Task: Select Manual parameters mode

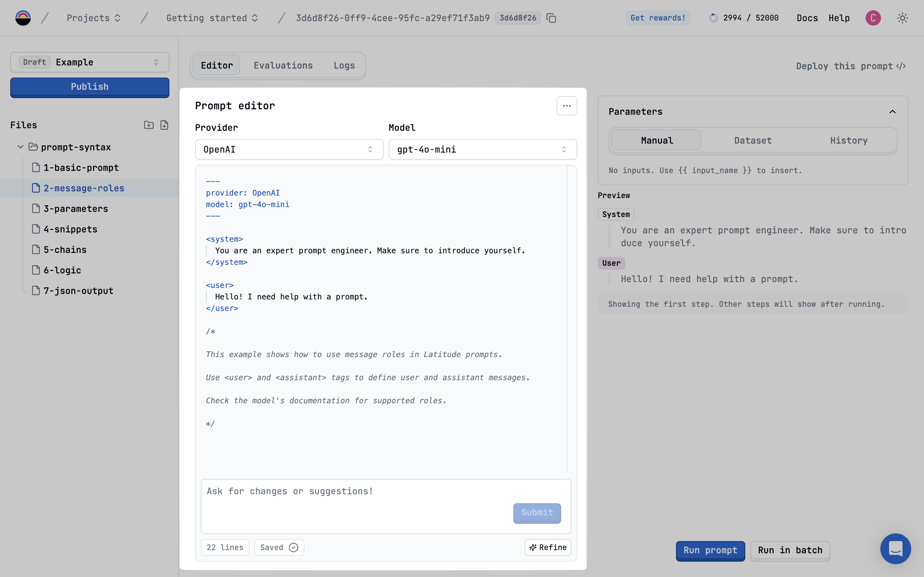Action: [x=657, y=140]
